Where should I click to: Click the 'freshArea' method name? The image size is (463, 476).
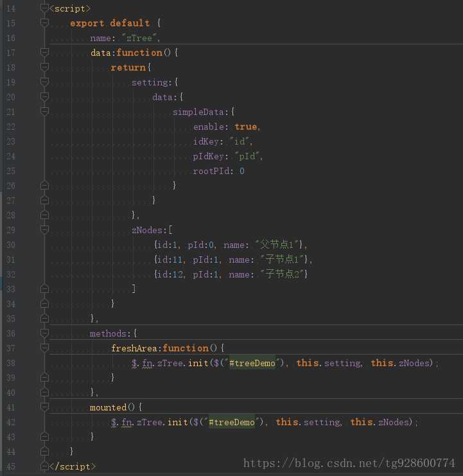click(134, 348)
